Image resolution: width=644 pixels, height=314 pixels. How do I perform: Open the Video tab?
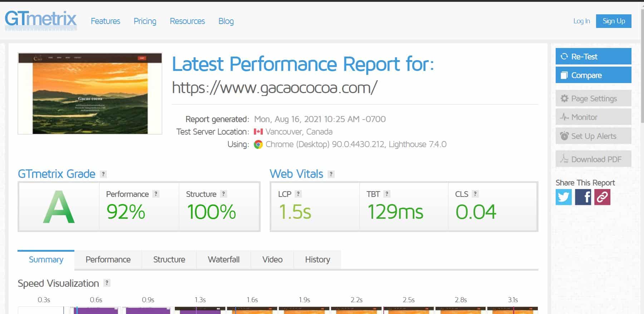[272, 260]
